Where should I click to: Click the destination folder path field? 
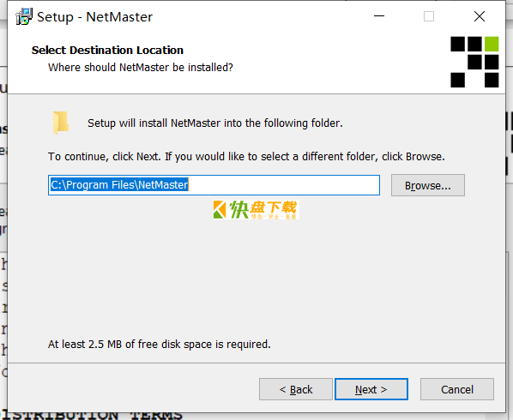[x=214, y=185]
